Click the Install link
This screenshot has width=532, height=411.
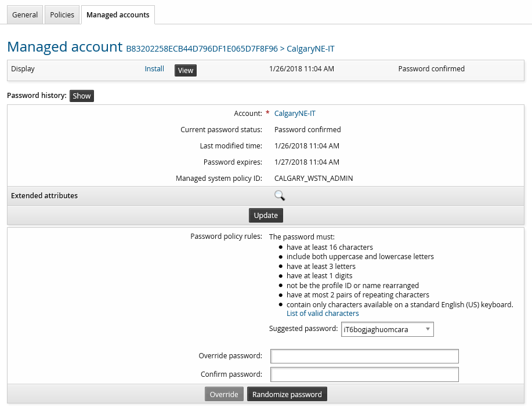(x=154, y=69)
